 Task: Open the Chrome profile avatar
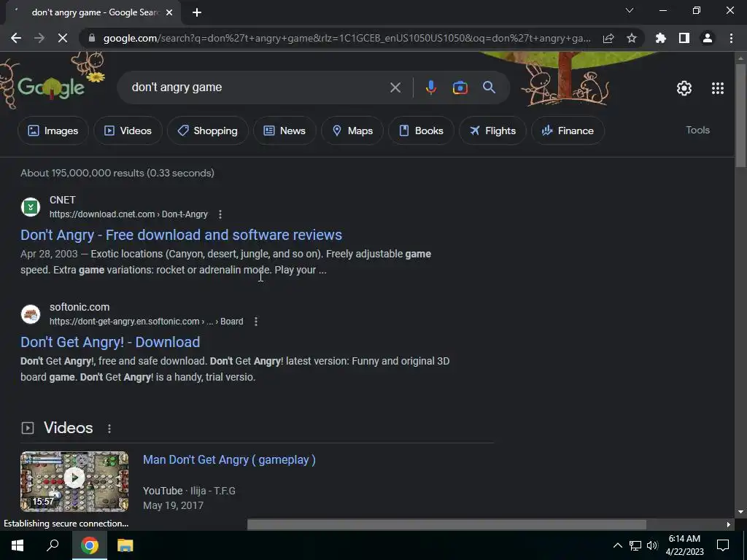click(x=708, y=38)
